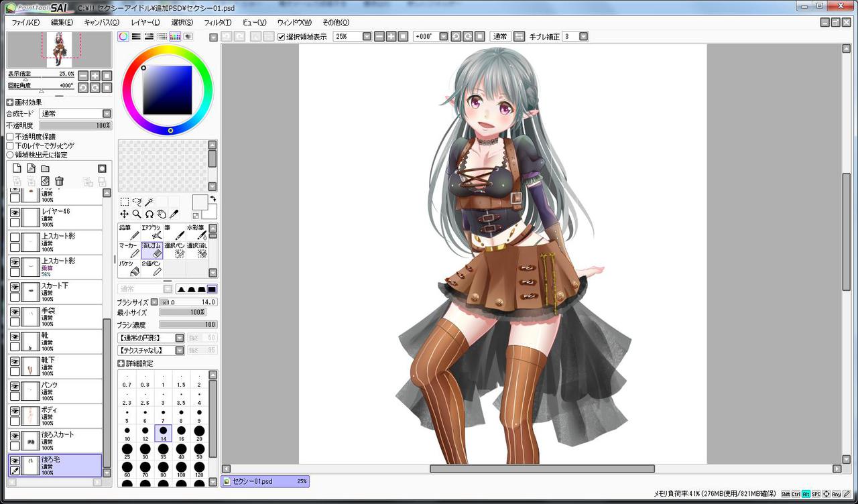Open the ウィンドウ(W) menu
Image resolution: width=858 pixels, height=504 pixels.
(294, 22)
